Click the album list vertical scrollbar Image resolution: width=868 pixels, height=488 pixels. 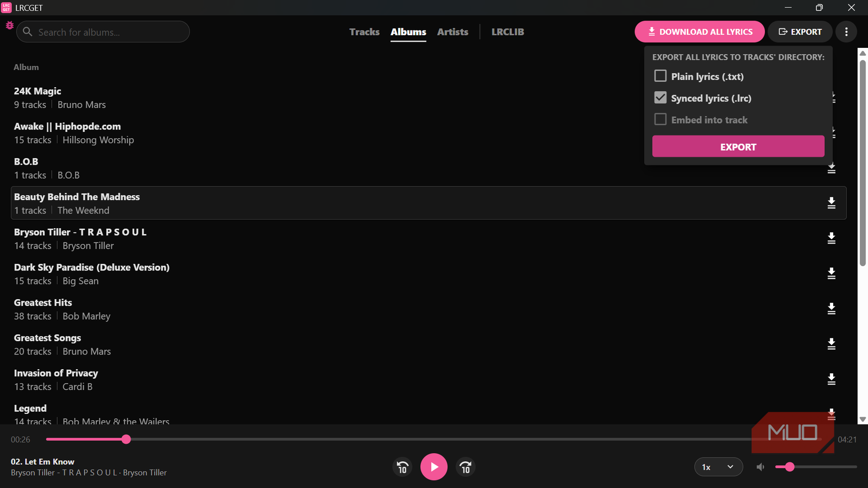(x=862, y=163)
